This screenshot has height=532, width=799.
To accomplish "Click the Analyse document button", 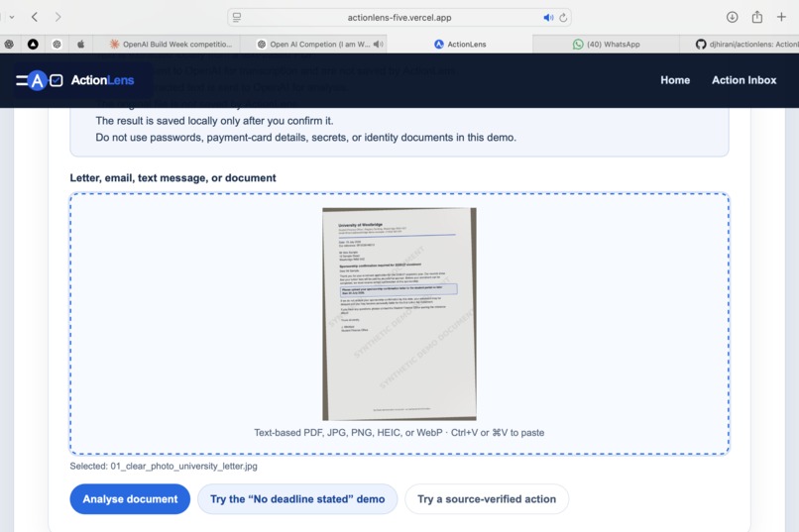I will point(130,499).
